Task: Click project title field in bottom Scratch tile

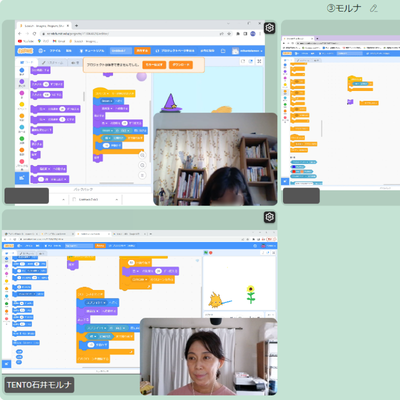Action: click(79, 246)
